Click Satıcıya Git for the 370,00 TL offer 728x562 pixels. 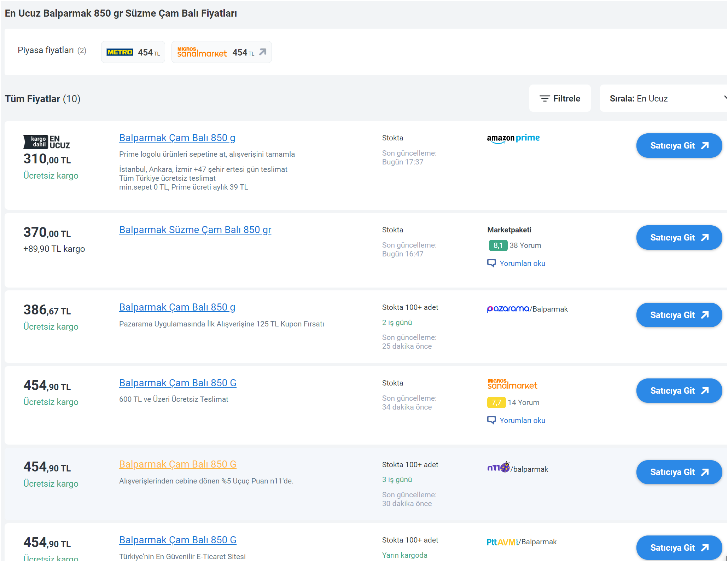679,237
